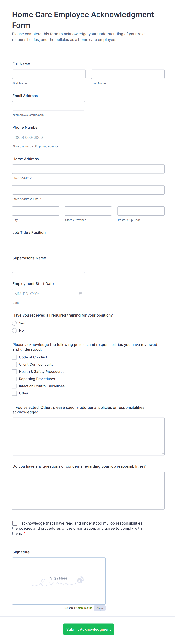Check the Code of Conduct box
This screenshot has height=644, width=175.
(14, 357)
